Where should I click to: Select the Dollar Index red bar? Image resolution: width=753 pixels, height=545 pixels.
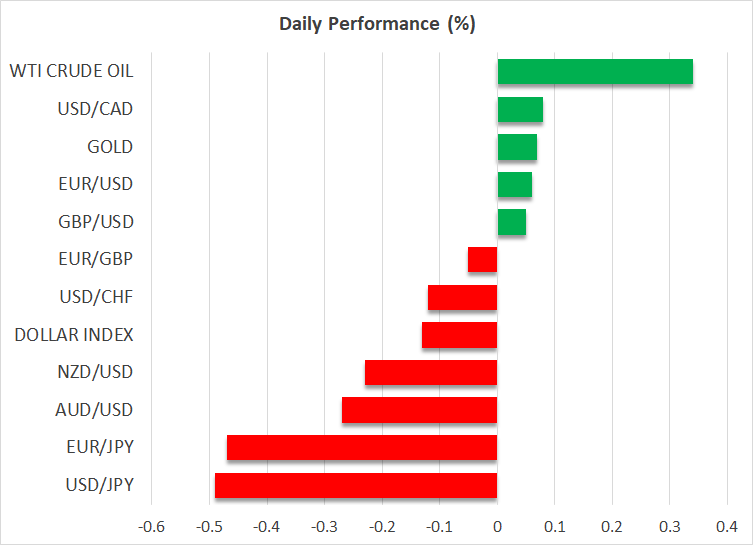(x=459, y=335)
